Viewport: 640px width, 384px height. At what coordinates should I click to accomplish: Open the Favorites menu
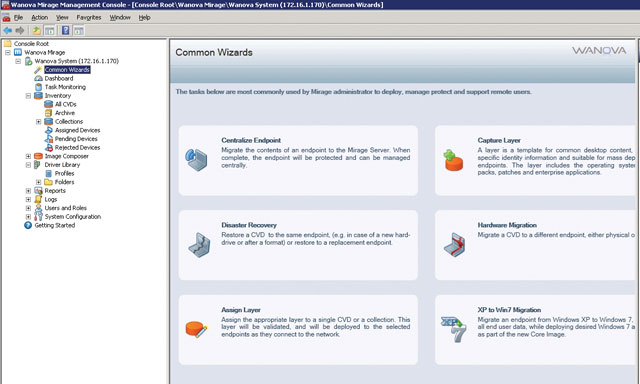89,18
